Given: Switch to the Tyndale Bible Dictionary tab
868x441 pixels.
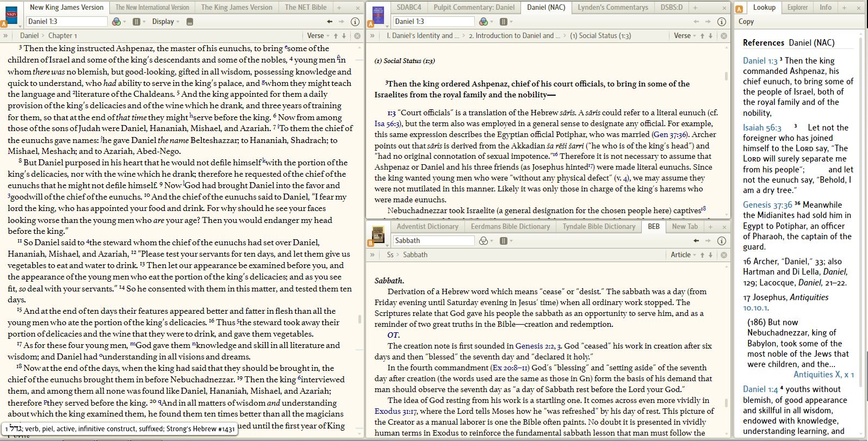Looking at the screenshot, I should [x=599, y=227].
